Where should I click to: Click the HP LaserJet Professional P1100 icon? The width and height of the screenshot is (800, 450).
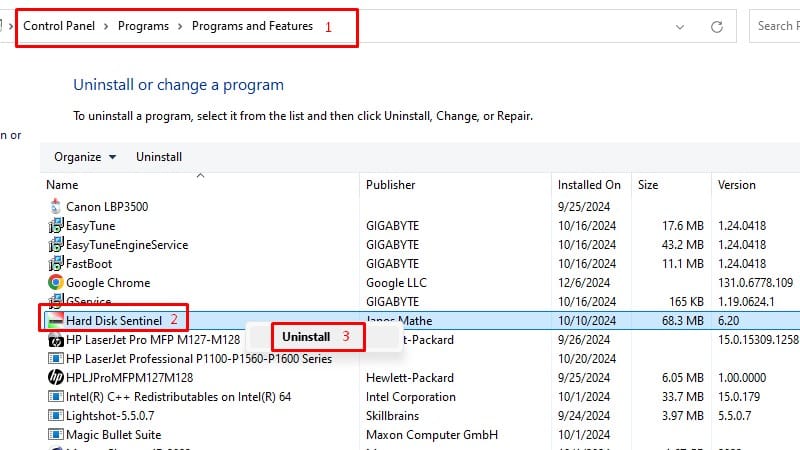(56, 359)
